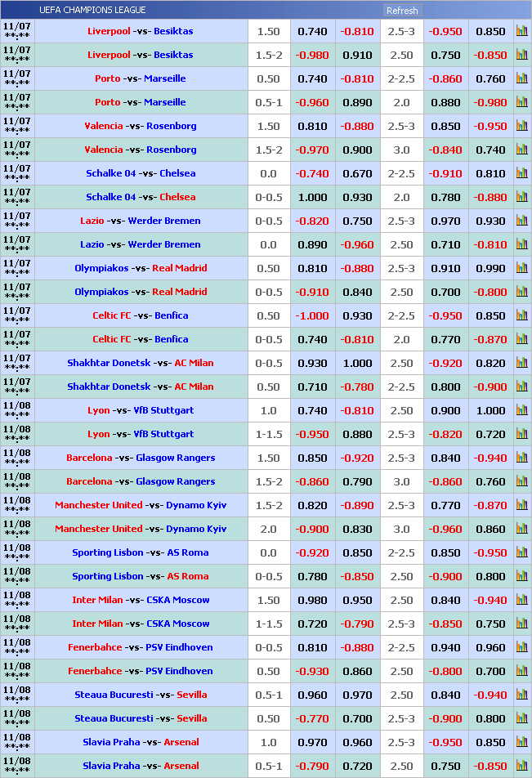The width and height of the screenshot is (532, 778).
Task: Open chart icon for Inter Milan-CSKA 1-1.5 row
Action: click(521, 624)
